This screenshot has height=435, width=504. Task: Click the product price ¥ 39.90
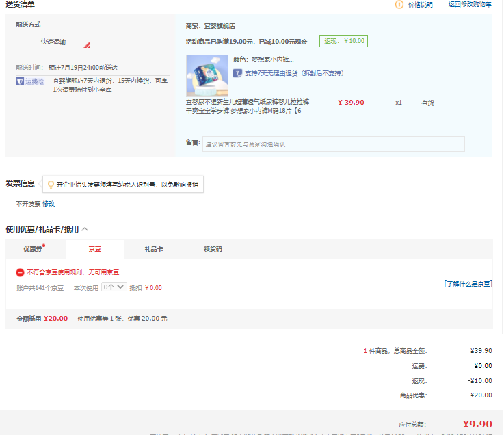click(x=351, y=103)
